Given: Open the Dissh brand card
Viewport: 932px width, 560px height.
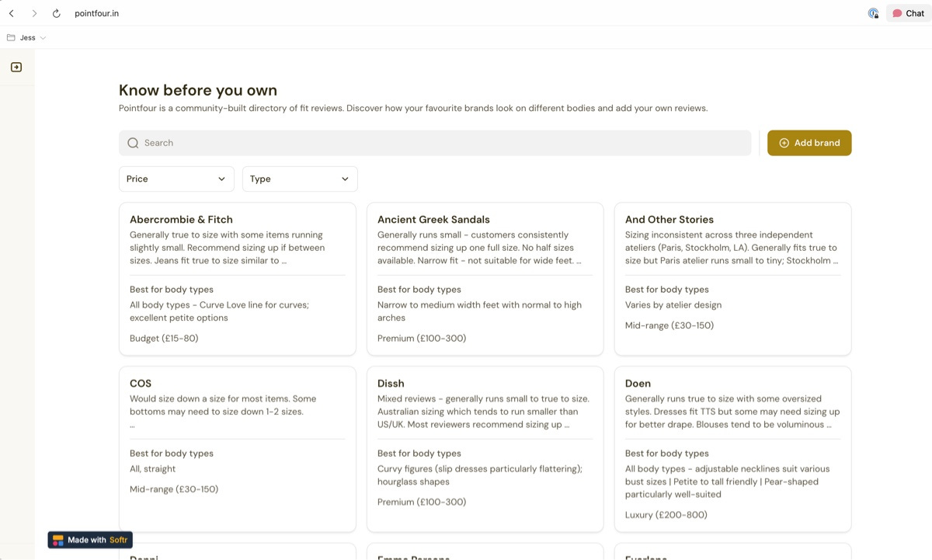Looking at the screenshot, I should pyautogui.click(x=485, y=449).
